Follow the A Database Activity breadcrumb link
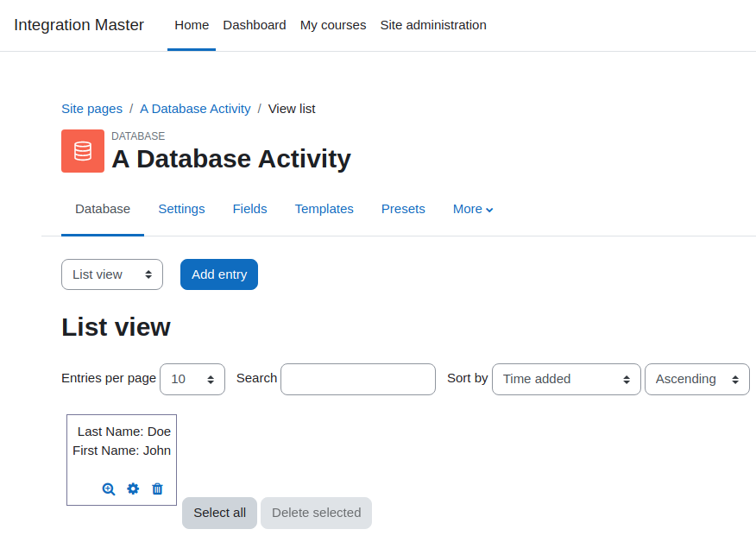756x542 pixels. click(195, 109)
